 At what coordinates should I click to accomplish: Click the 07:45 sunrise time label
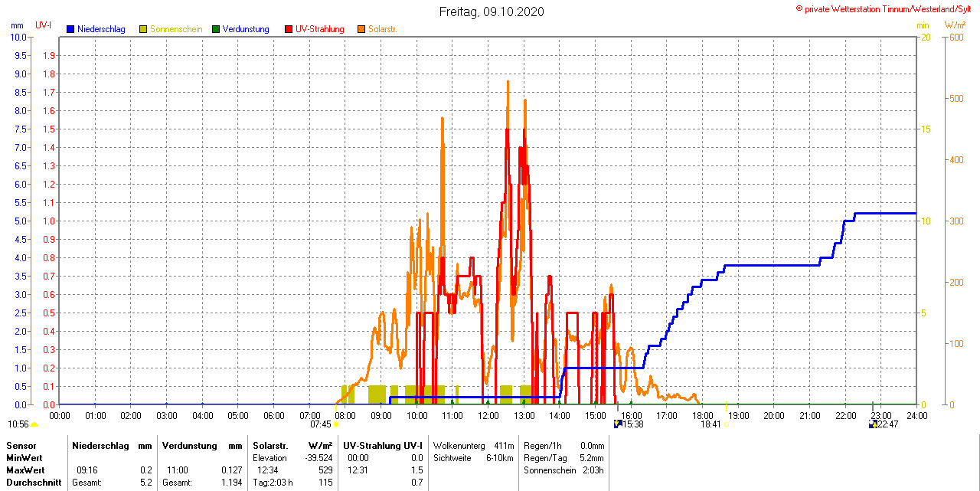[321, 424]
